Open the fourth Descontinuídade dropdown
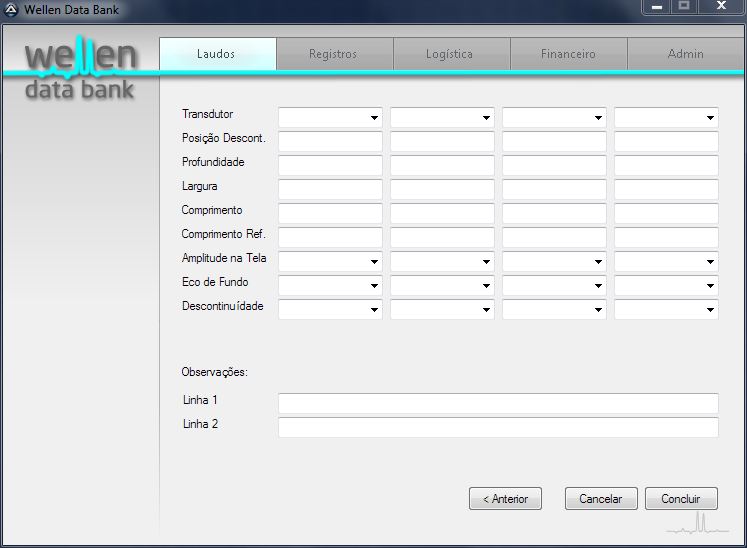This screenshot has width=747, height=548. (x=666, y=309)
